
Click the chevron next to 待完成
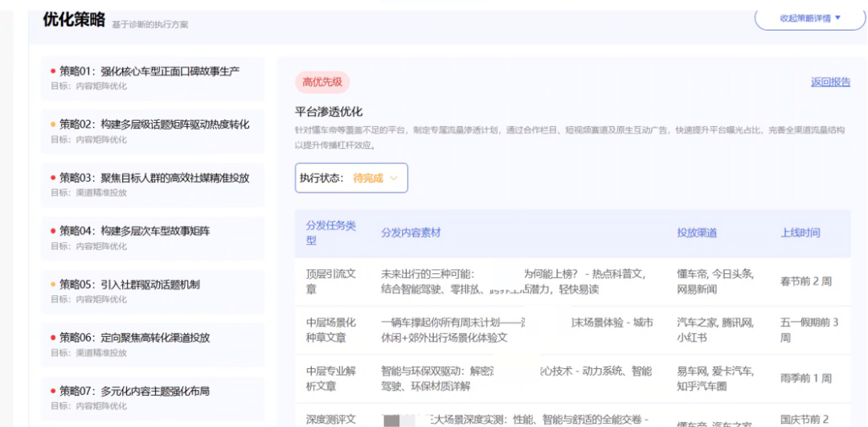394,179
